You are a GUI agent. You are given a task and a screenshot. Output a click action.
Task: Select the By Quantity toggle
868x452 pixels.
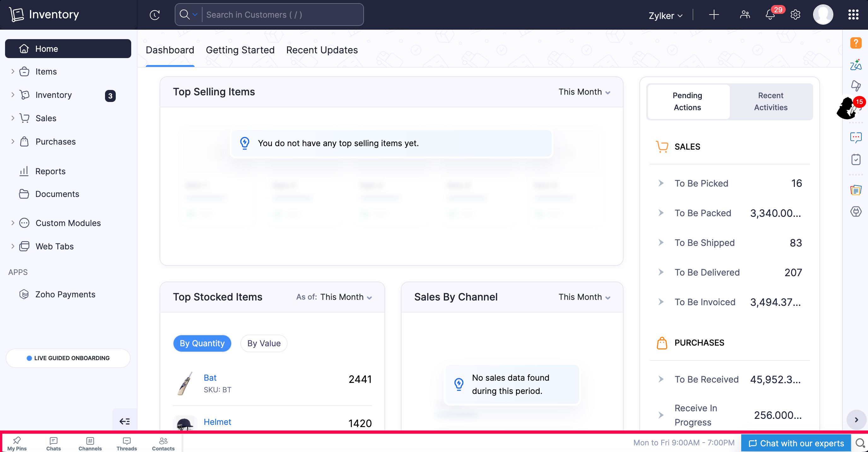(202, 343)
